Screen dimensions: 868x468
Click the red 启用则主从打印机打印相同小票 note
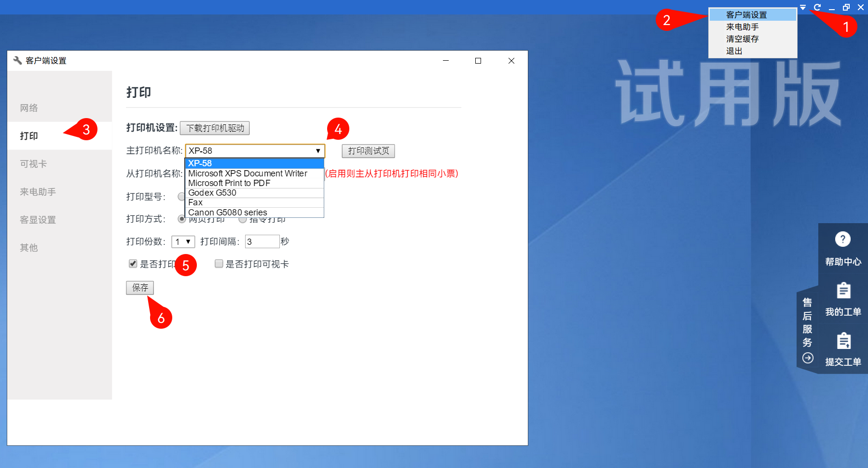click(392, 174)
